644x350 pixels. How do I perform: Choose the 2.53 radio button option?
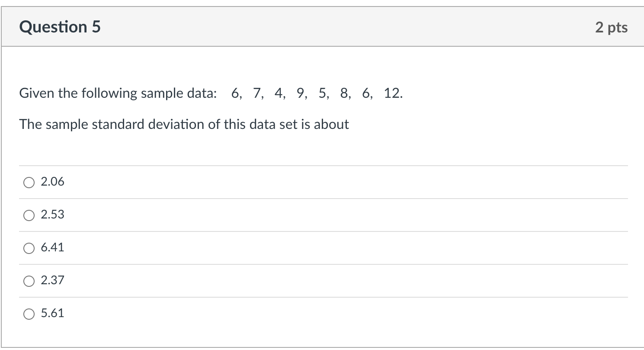point(29,215)
